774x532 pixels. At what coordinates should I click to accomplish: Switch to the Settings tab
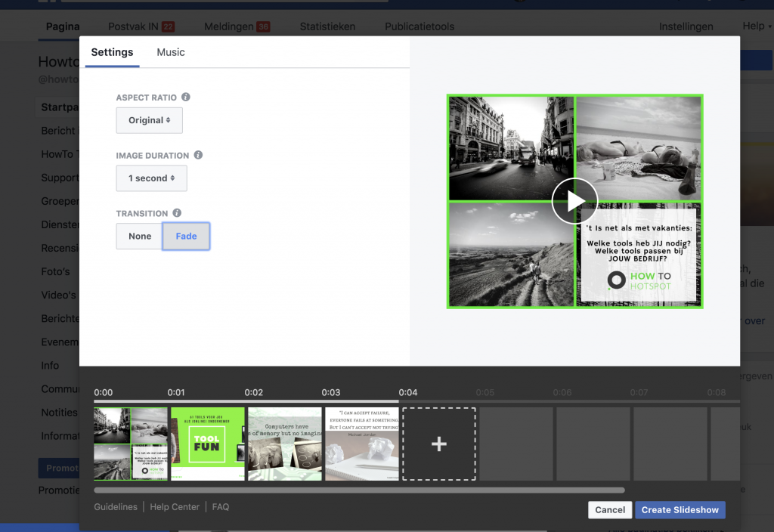tap(112, 52)
